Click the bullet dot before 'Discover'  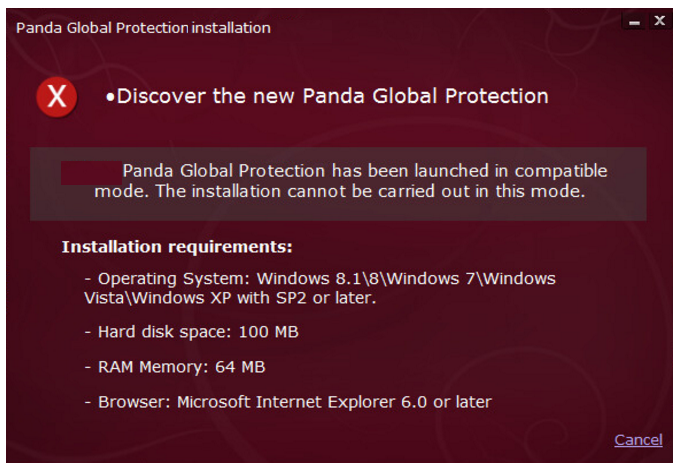[x=111, y=98]
